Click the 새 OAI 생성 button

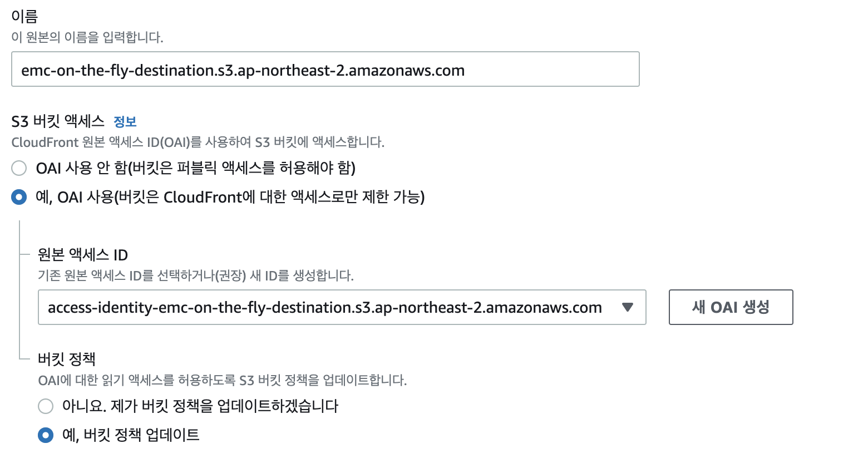tap(731, 307)
